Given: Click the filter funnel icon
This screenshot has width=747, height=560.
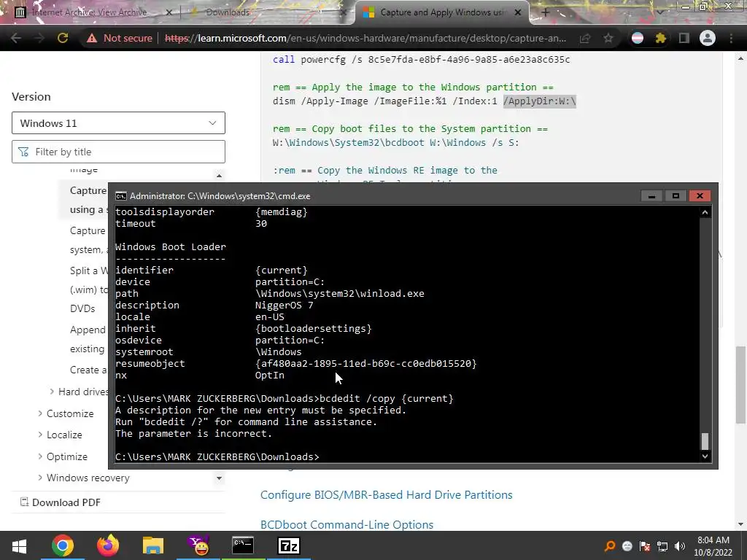Looking at the screenshot, I should click(23, 152).
